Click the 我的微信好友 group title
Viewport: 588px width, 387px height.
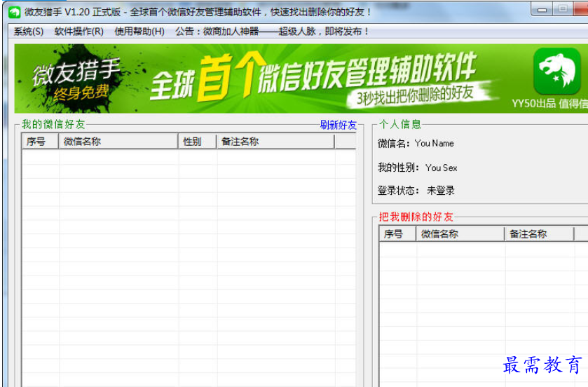point(53,124)
